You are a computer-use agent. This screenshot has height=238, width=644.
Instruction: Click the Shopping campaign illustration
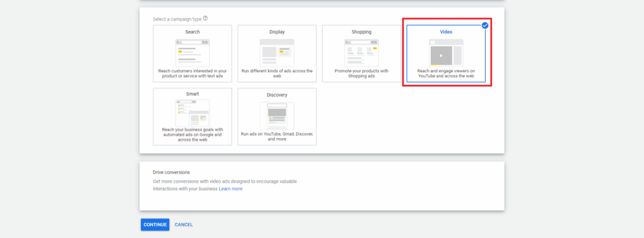click(362, 53)
